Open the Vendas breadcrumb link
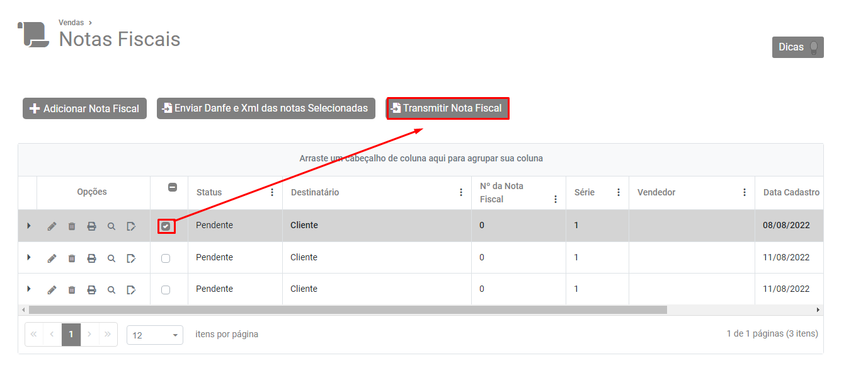Image resolution: width=868 pixels, height=370 pixels. [x=71, y=23]
